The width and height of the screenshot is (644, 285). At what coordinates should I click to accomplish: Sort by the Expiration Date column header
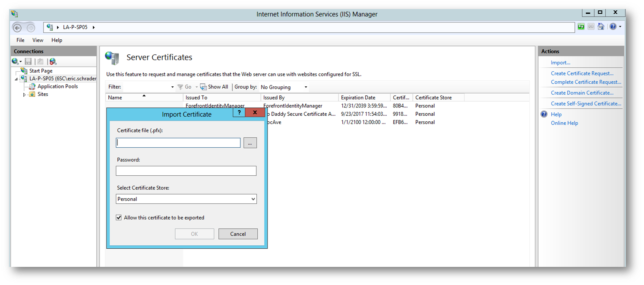[364, 98]
